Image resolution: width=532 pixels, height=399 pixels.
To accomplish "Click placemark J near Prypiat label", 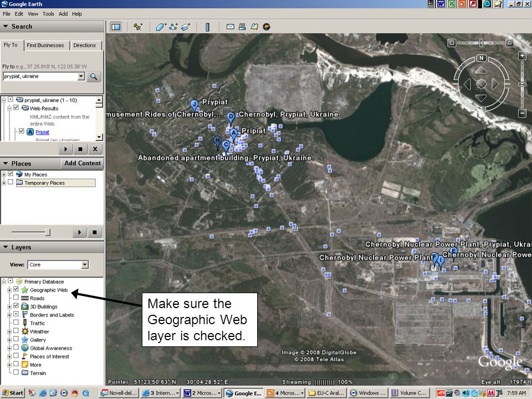I will (194, 105).
